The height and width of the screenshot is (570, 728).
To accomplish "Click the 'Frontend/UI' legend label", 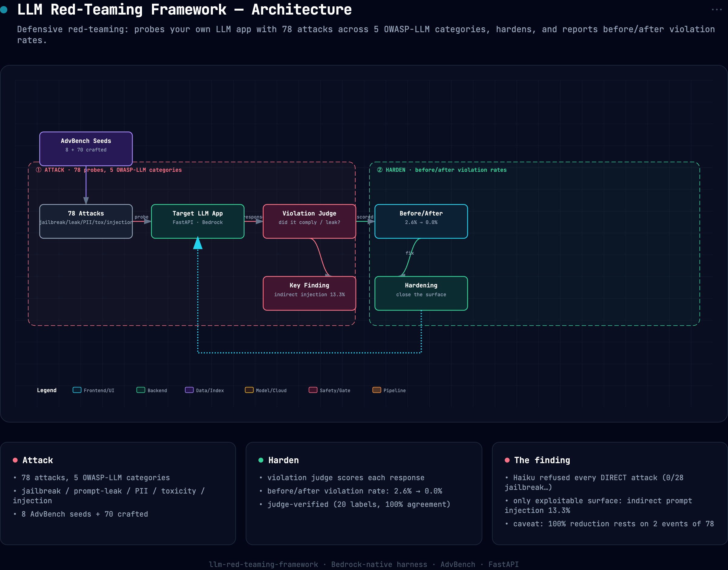I will [x=99, y=390].
